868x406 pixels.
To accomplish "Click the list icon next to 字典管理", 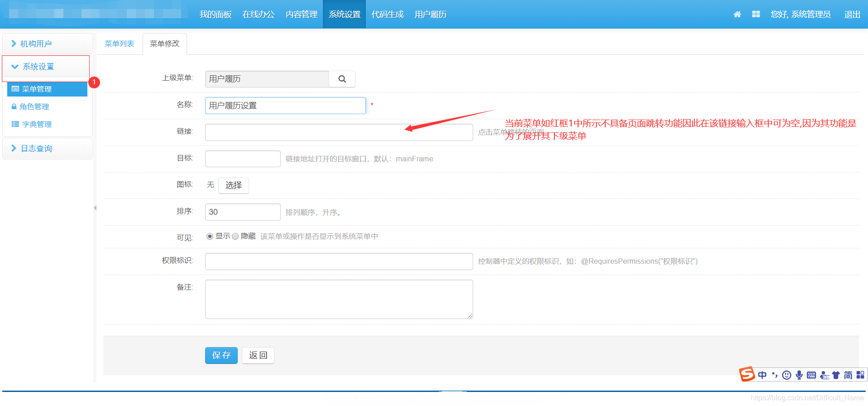I will click(x=15, y=124).
